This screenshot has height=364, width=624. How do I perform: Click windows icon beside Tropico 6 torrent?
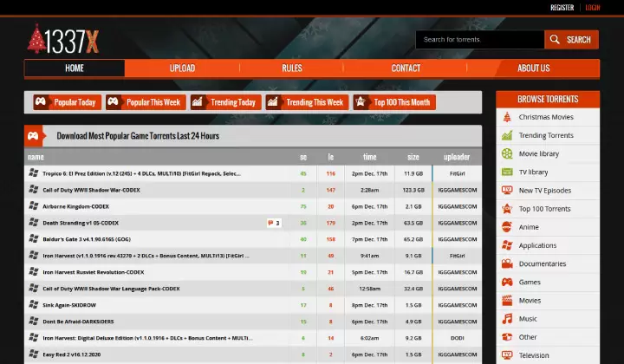34,173
